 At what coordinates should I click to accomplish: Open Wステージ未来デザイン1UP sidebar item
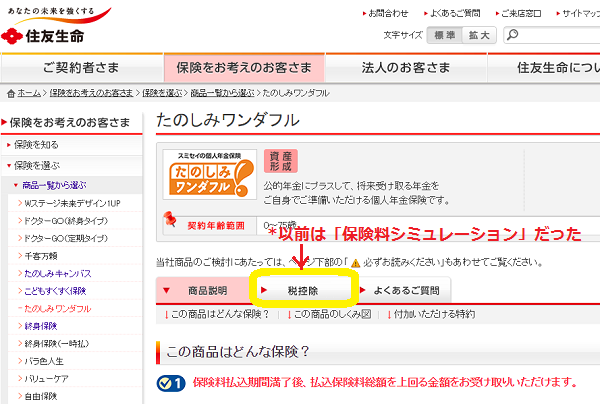pyautogui.click(x=72, y=203)
